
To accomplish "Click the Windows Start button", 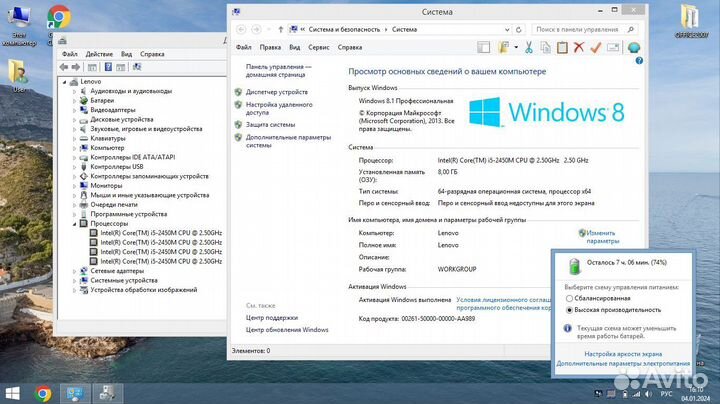I will (x=12, y=393).
